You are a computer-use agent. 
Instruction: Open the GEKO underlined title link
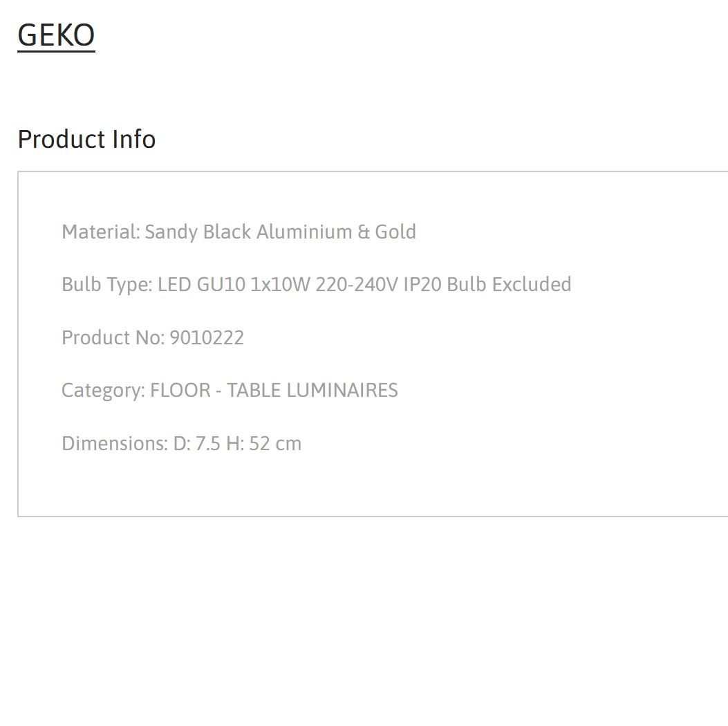coord(56,35)
